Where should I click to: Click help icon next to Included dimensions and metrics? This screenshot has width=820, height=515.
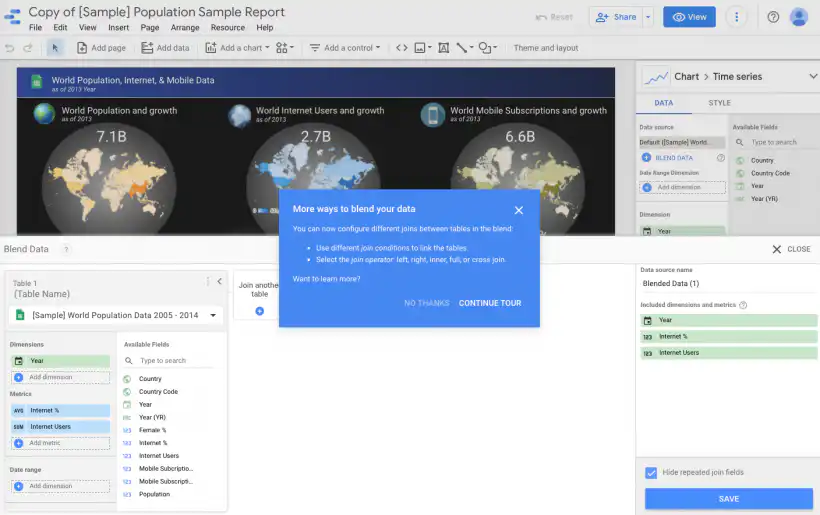pyautogui.click(x=743, y=305)
